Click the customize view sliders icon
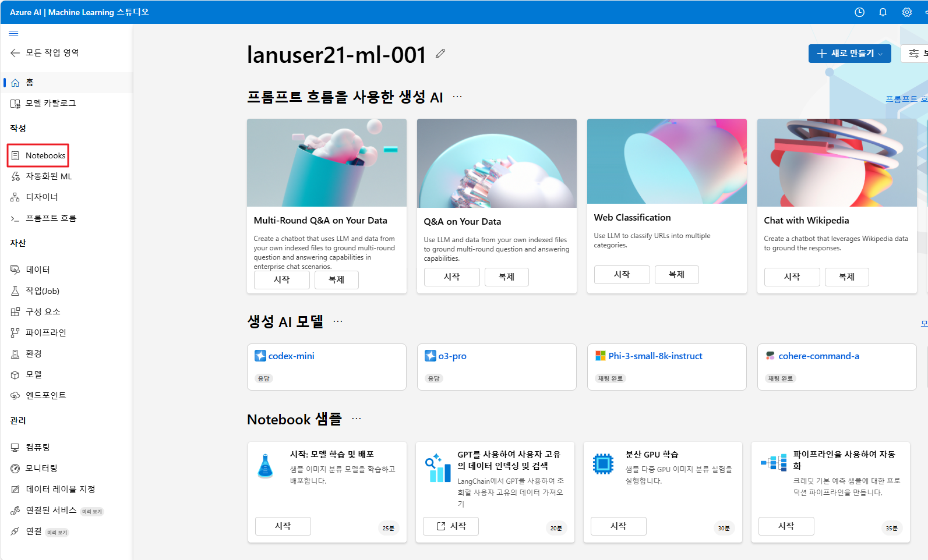Image resolution: width=928 pixels, height=560 pixels. tap(914, 54)
